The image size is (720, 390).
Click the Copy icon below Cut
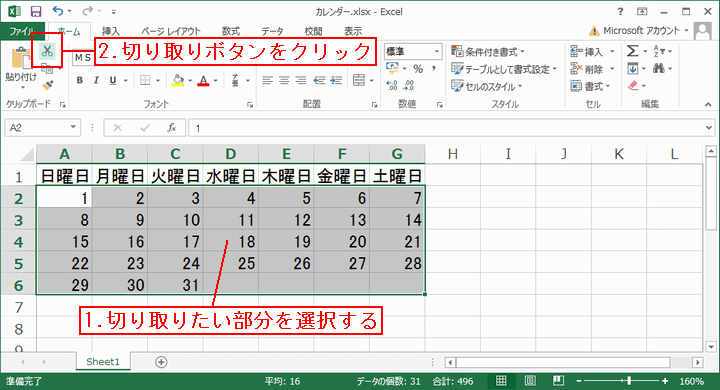pos(46,68)
